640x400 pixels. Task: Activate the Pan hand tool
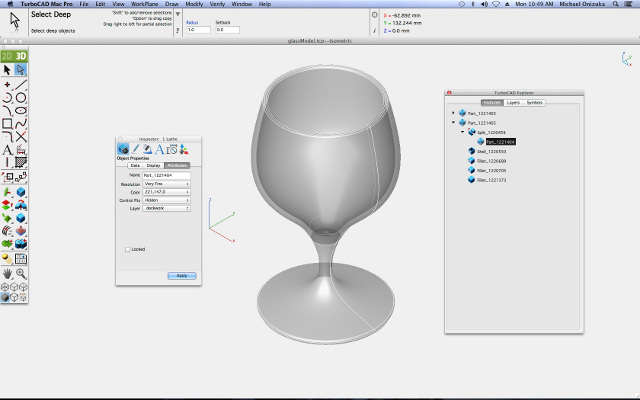[x=8, y=273]
